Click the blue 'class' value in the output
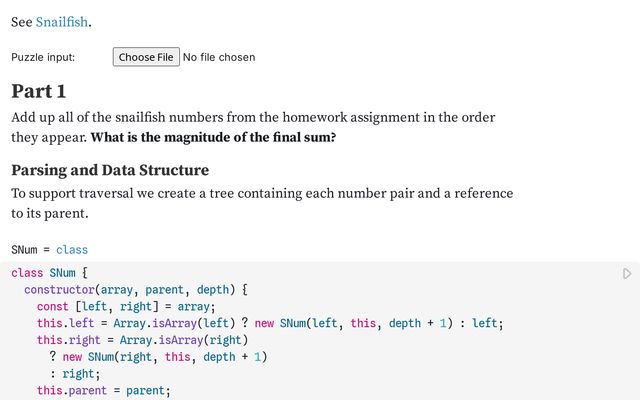640x400 pixels. point(72,249)
